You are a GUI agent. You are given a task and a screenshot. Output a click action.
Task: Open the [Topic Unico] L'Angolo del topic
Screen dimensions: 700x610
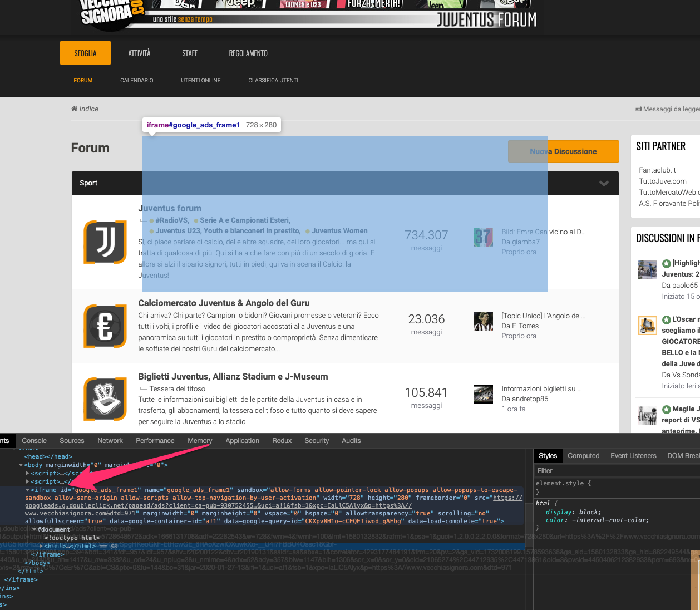[543, 316]
